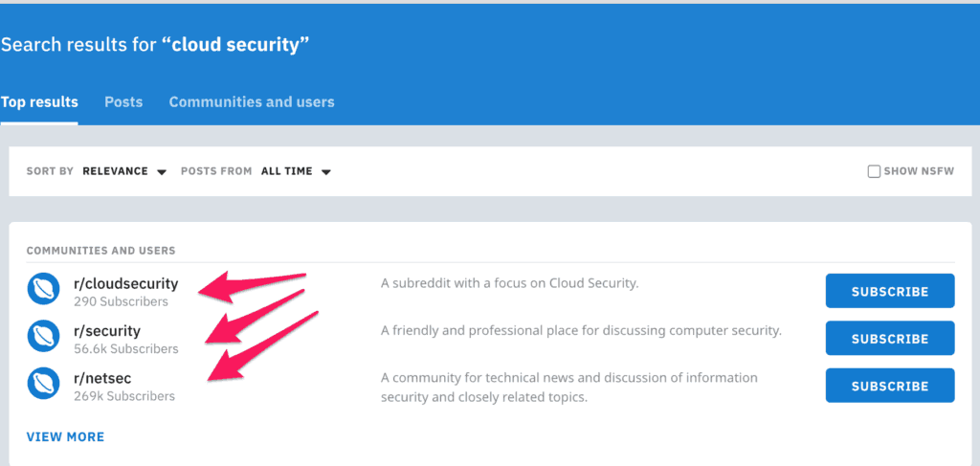The image size is (980, 466).
Task: Click the 'friendly and professional place' description
Action: (x=581, y=331)
